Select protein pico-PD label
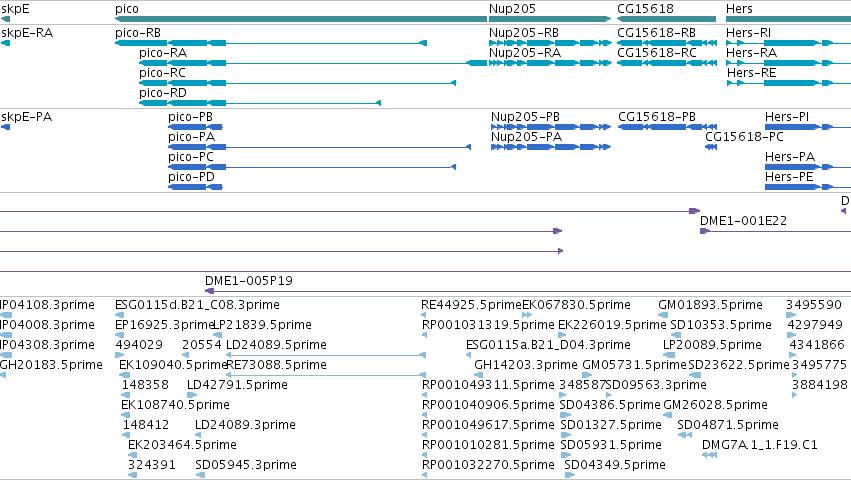Image resolution: width=851 pixels, height=480 pixels. tap(192, 178)
